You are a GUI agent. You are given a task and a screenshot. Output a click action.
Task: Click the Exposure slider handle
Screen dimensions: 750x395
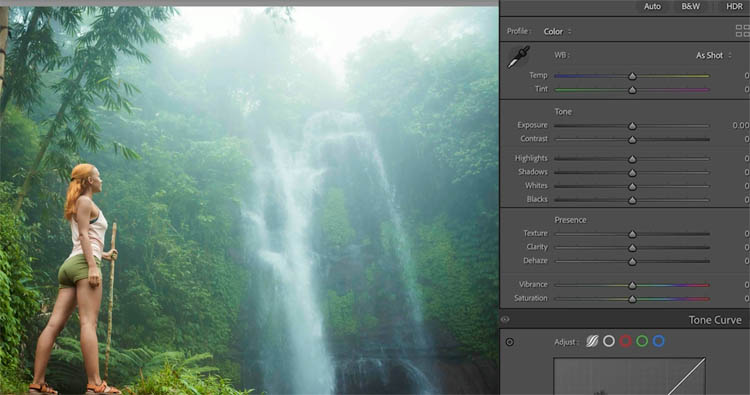[x=632, y=126]
